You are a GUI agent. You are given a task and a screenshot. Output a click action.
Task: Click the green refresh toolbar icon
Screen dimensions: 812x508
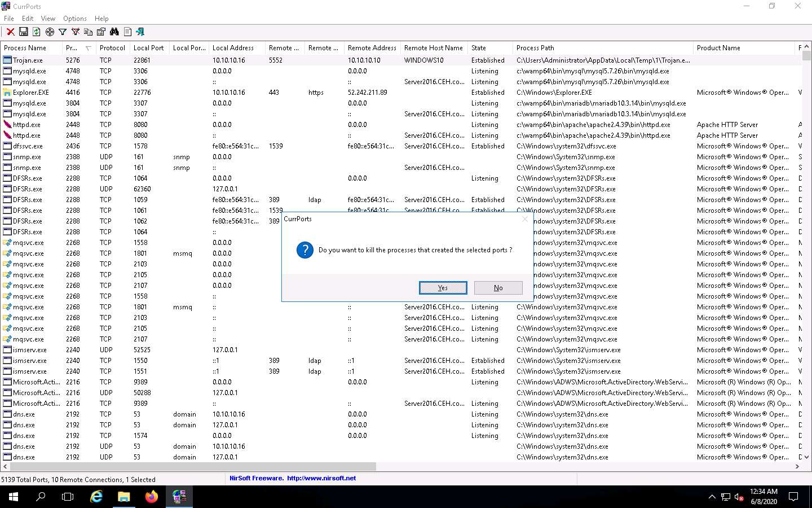(x=37, y=32)
